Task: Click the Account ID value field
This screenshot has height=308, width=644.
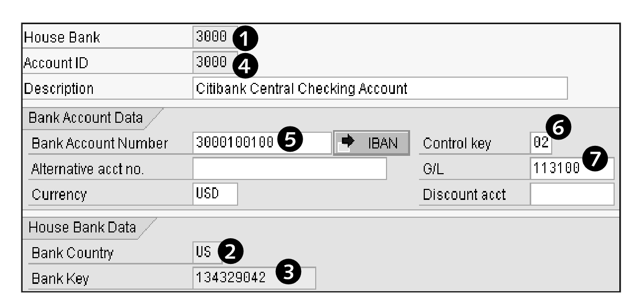Action: tap(211, 63)
